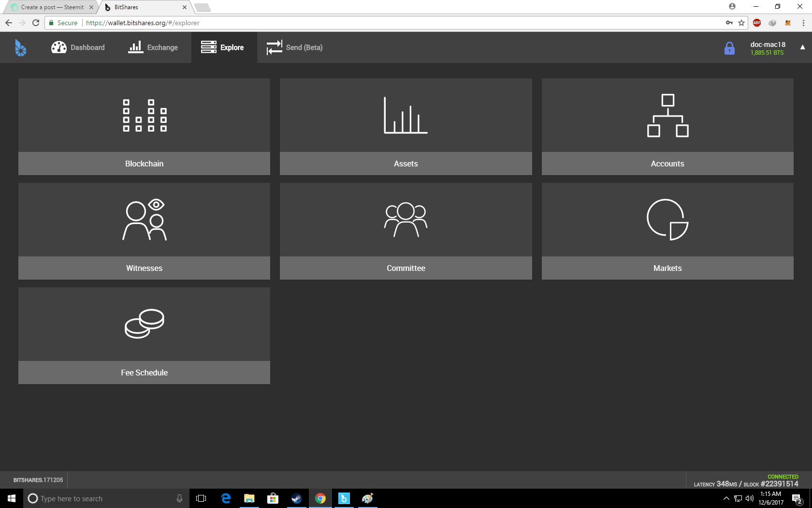This screenshot has height=508, width=812.
Task: Click the grey extension icon beside Adblock Plus
Action: [772, 23]
